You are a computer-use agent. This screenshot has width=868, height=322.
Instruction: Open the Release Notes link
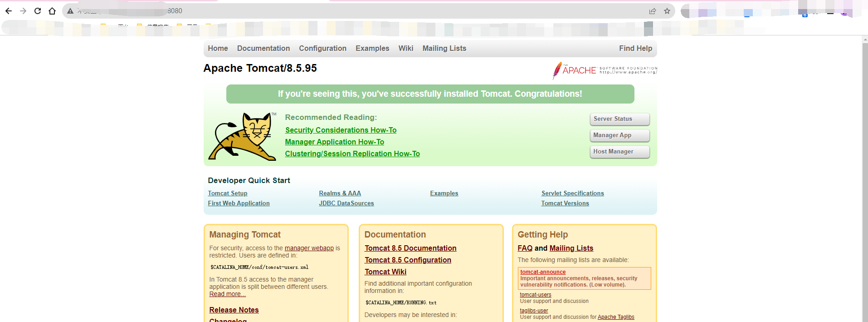[234, 310]
